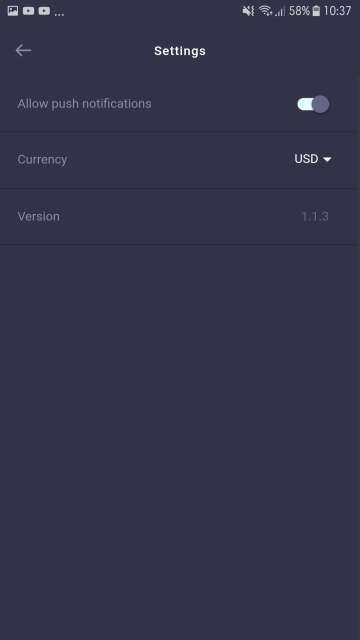This screenshot has width=360, height=640.
Task: Open the USD currency dropdown
Action: [x=313, y=159]
